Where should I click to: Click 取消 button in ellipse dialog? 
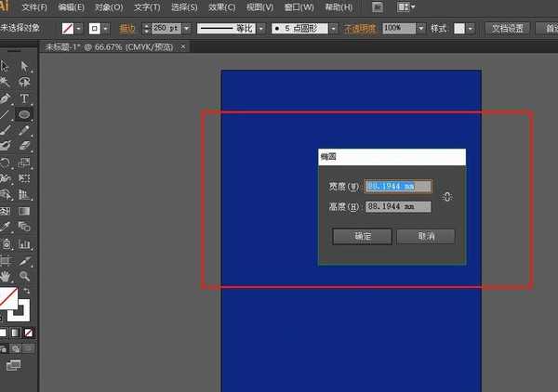426,236
